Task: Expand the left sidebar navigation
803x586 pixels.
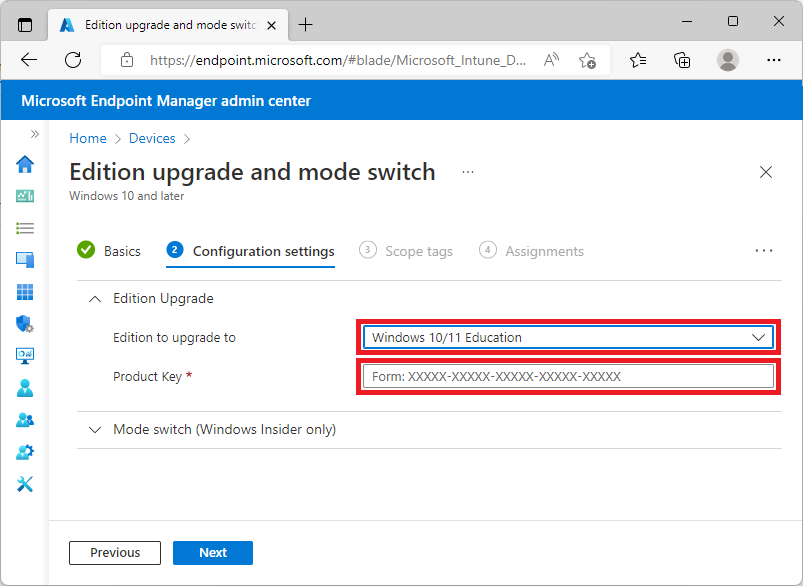Action: point(35,134)
